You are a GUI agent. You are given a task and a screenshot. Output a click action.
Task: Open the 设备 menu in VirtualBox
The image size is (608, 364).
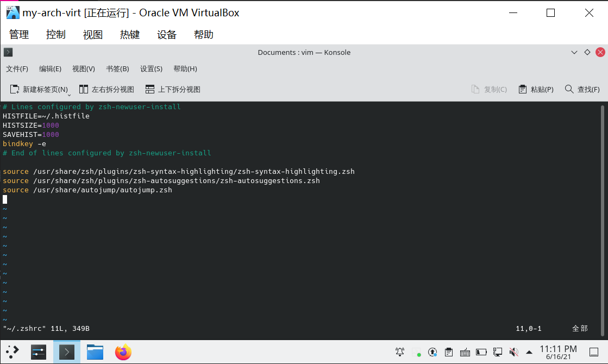(166, 34)
